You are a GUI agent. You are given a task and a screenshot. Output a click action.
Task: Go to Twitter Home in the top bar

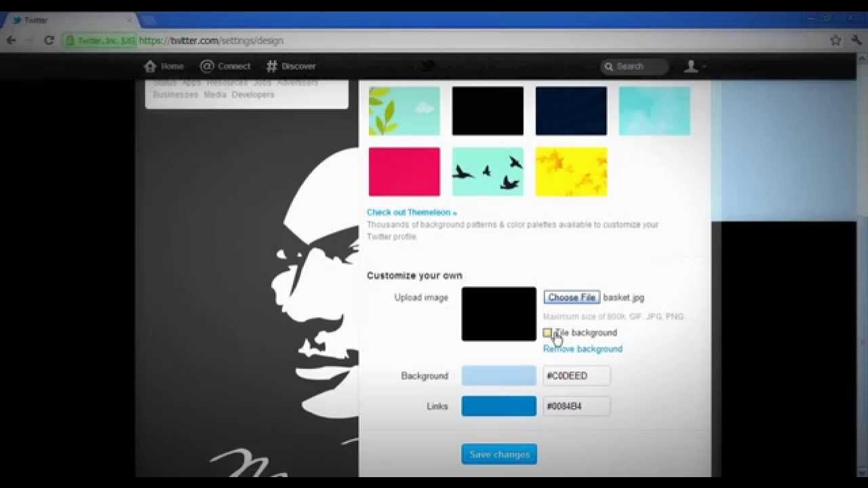163,66
